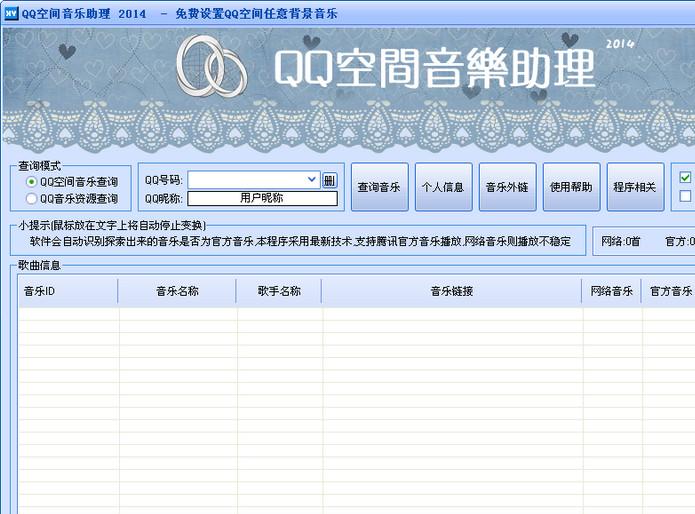The height and width of the screenshot is (514, 695).
Task: Open 个人信息 personal info
Action: (443, 187)
